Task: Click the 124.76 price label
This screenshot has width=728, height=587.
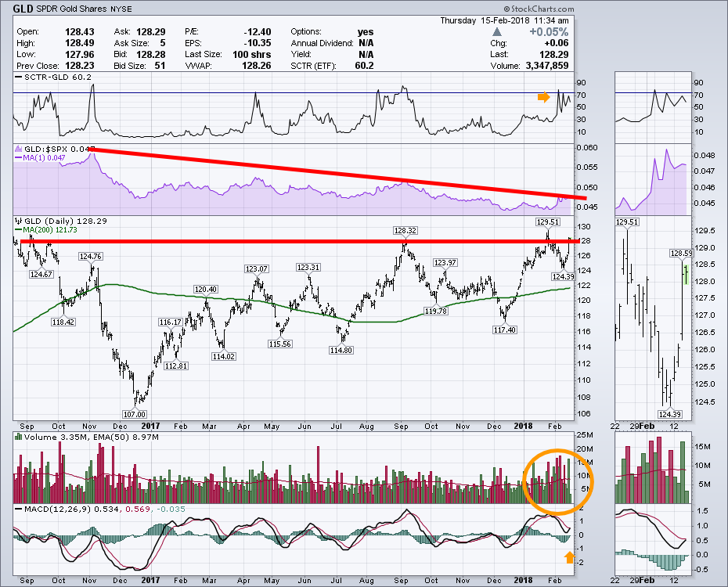Action: pyautogui.click(x=91, y=256)
